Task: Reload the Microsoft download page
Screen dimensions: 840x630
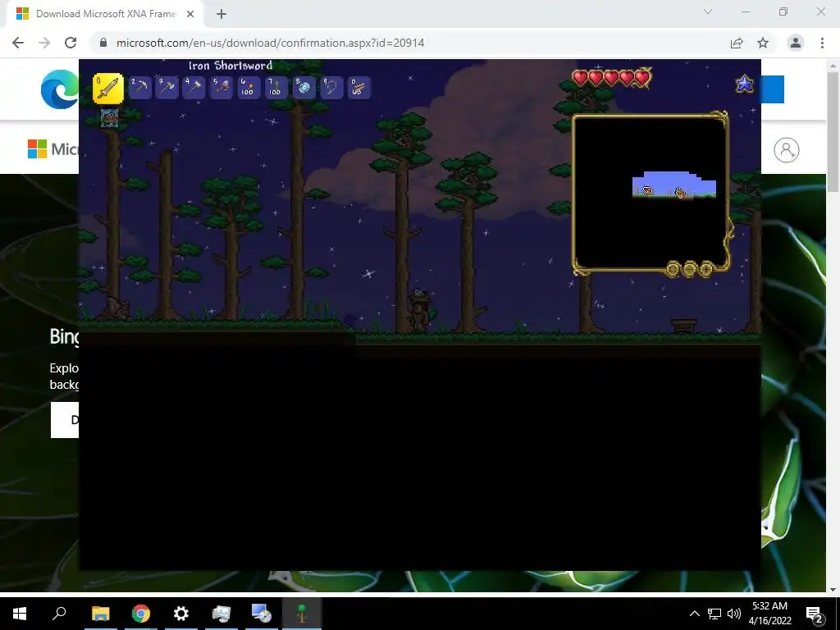Action: [71, 43]
